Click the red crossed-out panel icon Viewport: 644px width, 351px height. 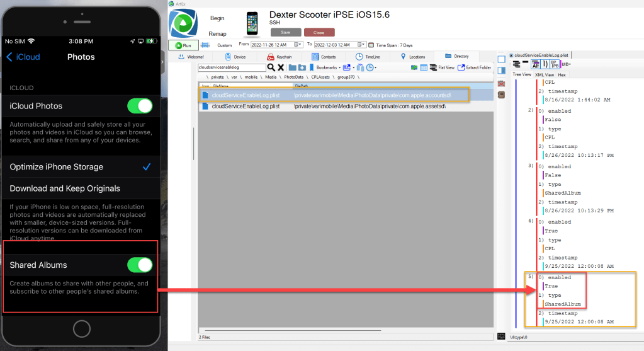click(501, 83)
